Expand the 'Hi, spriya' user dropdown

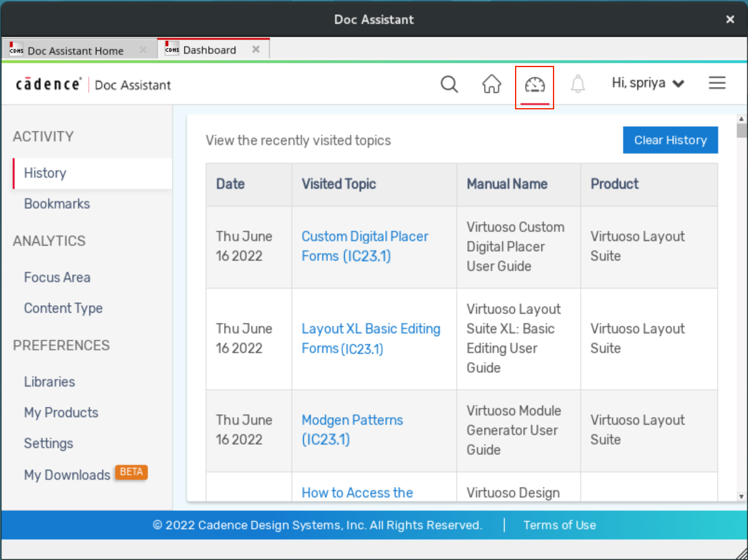pos(648,83)
